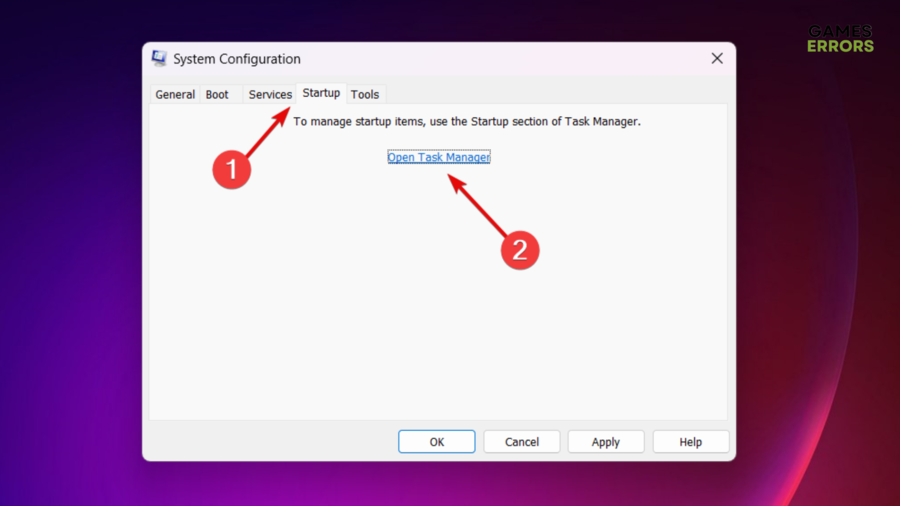Go to the Tools tab
Screen dimensions: 900x506
click(365, 94)
